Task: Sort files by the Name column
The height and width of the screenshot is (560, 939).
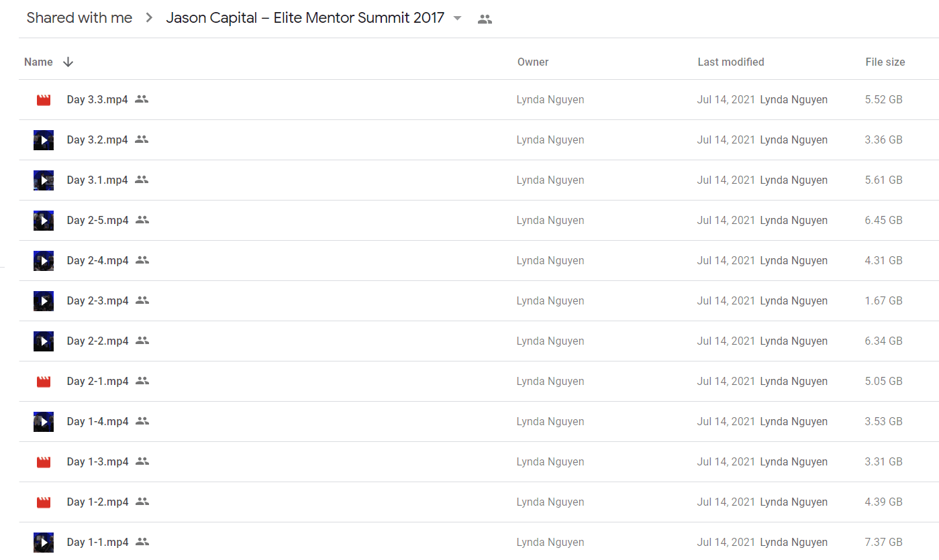Action: pyautogui.click(x=38, y=62)
